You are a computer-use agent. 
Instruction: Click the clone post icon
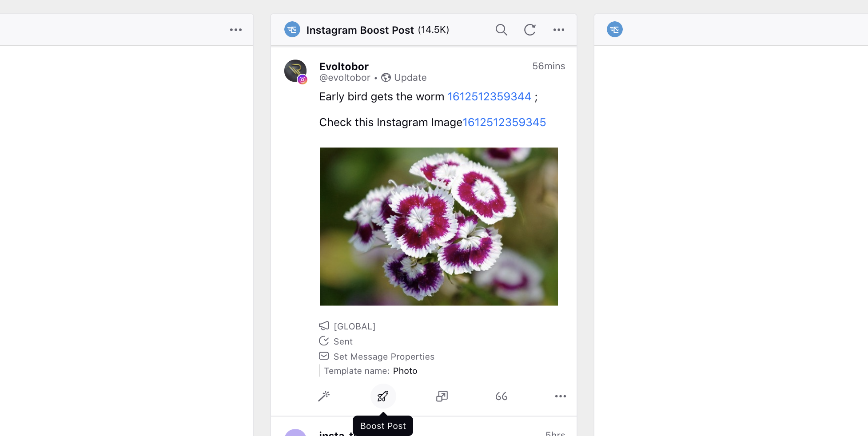tap(442, 396)
